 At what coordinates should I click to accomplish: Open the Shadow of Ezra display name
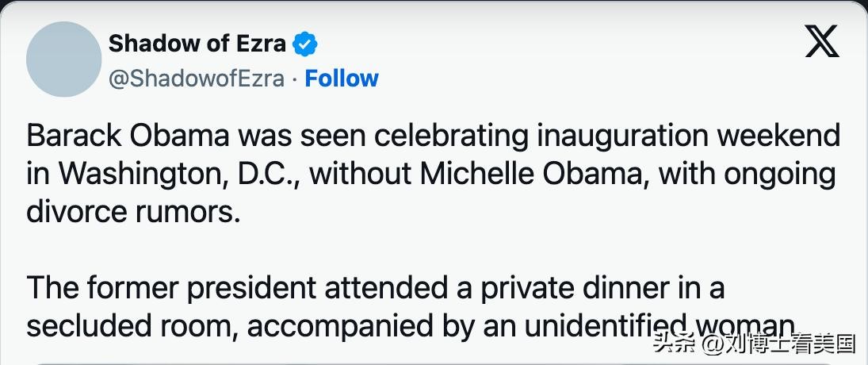click(x=197, y=44)
